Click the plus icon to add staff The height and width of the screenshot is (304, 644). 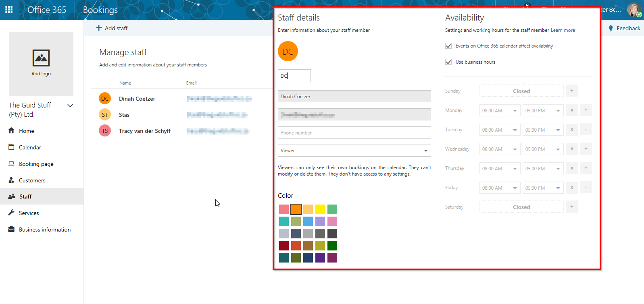pos(99,28)
